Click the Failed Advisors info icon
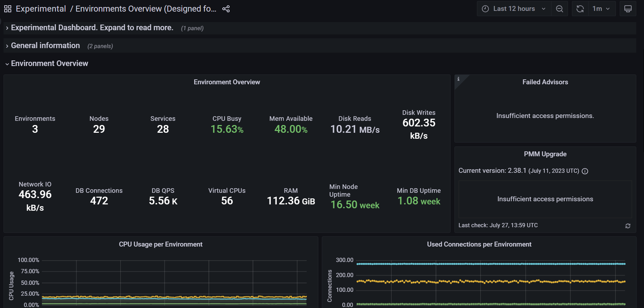This screenshot has height=308, width=644. pos(458,79)
